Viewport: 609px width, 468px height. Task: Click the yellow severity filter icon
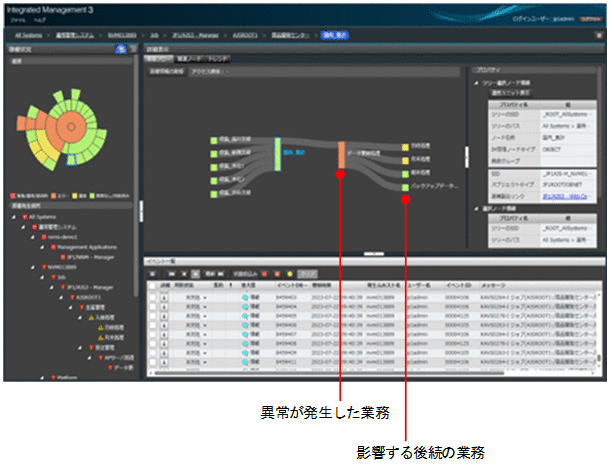290,274
